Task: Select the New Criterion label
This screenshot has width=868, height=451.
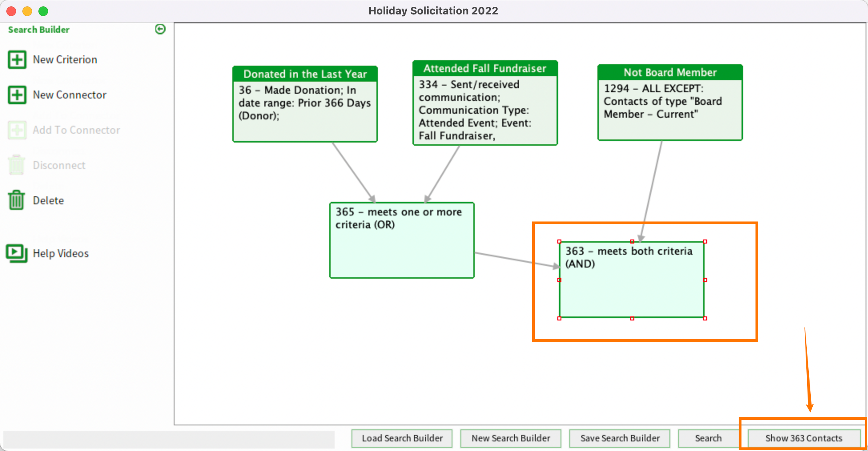Action: point(65,60)
